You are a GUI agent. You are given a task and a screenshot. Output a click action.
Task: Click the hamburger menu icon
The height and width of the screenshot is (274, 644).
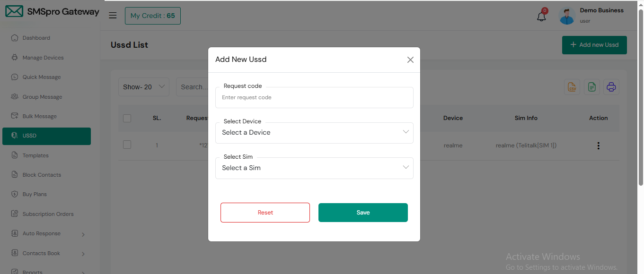click(x=113, y=16)
